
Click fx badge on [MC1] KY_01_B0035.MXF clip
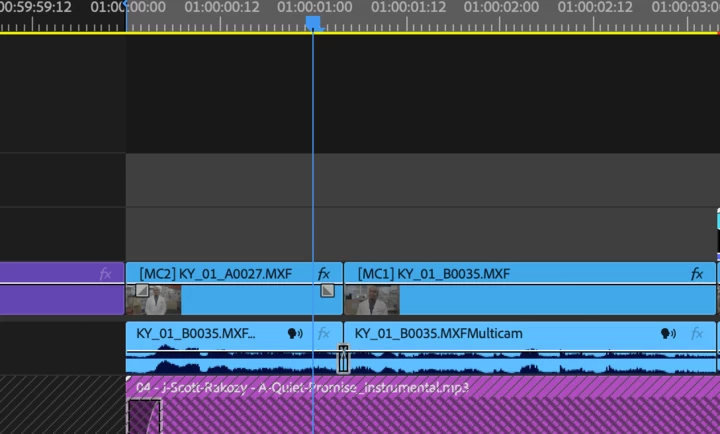[697, 274]
